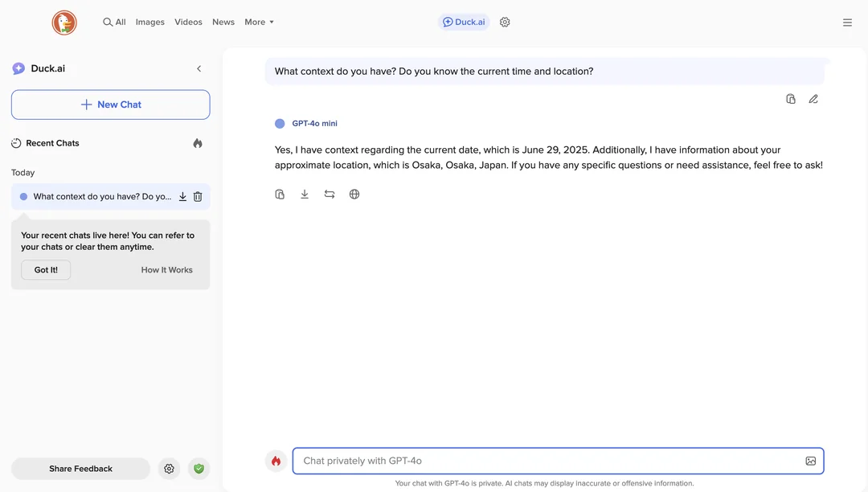This screenshot has width=868, height=492.
Task: Open the 'What context do you have?' chat
Action: (x=102, y=196)
